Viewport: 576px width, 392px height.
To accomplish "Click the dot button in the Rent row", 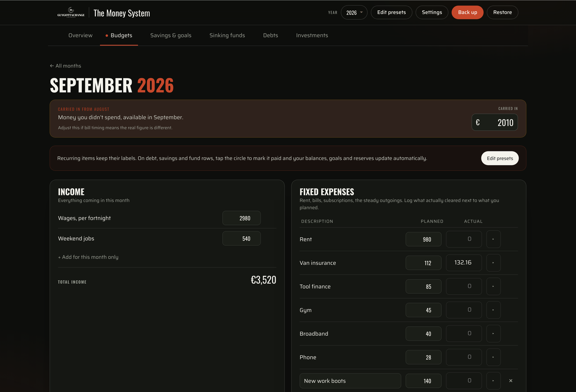I will tap(493, 239).
